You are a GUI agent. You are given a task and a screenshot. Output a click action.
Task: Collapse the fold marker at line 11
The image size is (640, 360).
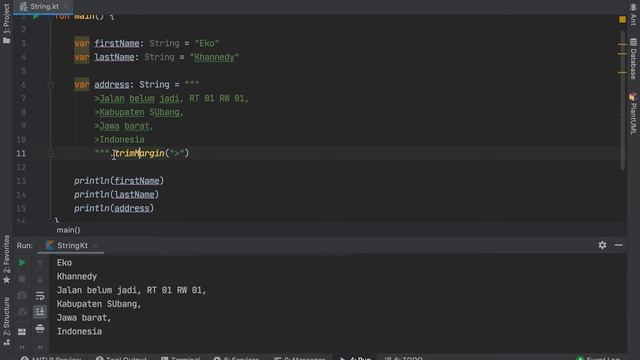[x=51, y=153]
